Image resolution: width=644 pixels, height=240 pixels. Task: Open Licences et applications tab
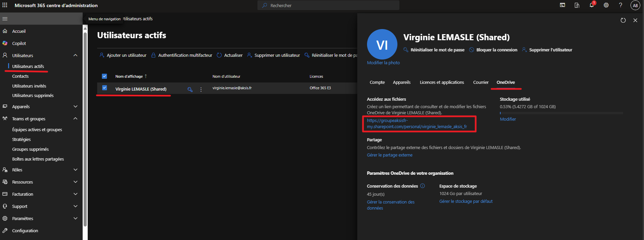442,82
